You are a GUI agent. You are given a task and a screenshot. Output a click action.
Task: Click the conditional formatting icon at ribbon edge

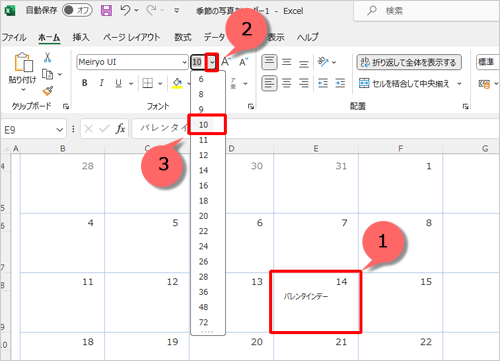[484, 84]
